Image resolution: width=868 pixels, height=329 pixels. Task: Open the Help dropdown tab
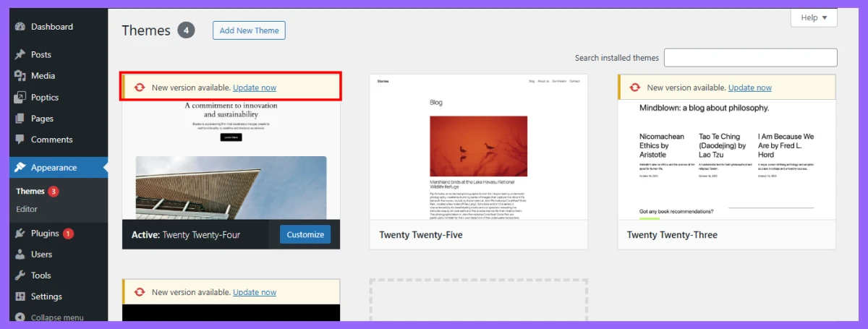tap(814, 18)
